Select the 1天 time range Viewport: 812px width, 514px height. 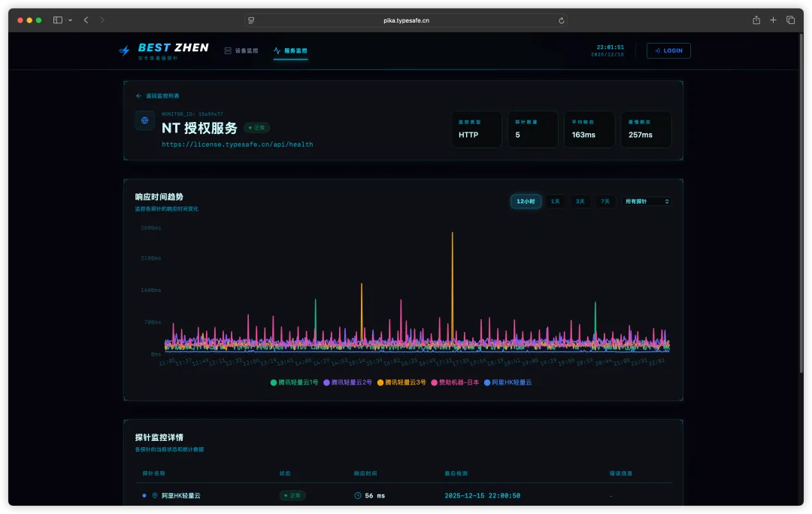[x=555, y=202]
